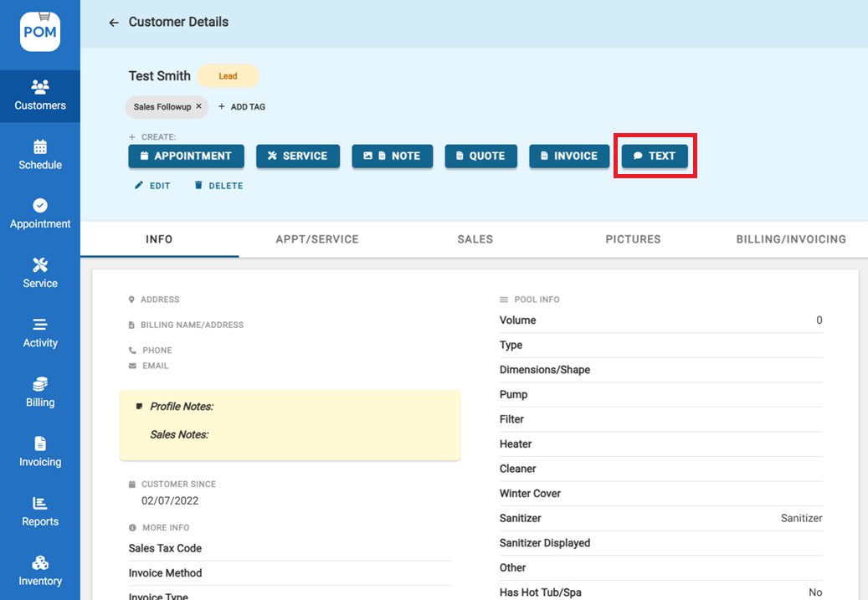Open Customers in the sidebar
868x600 pixels.
point(40,95)
